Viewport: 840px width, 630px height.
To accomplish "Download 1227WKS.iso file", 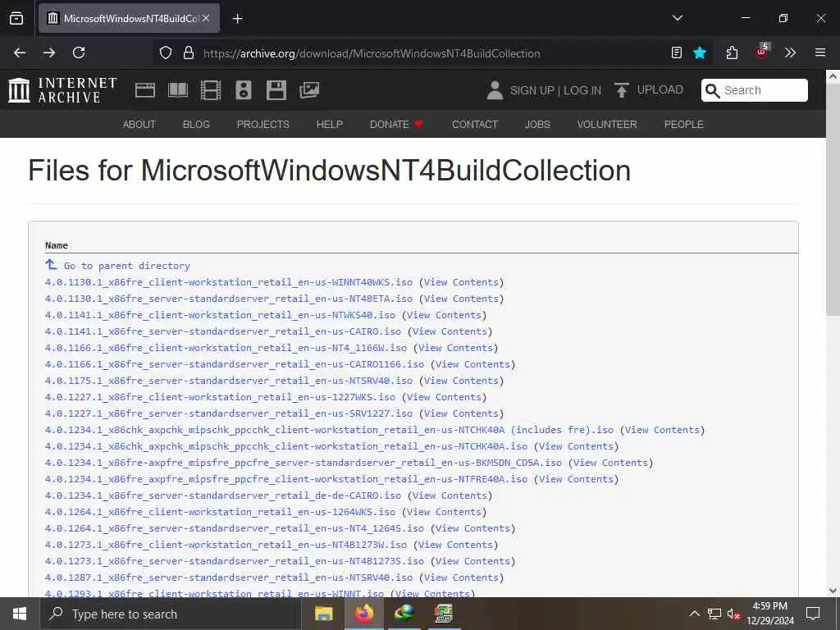I will click(220, 397).
